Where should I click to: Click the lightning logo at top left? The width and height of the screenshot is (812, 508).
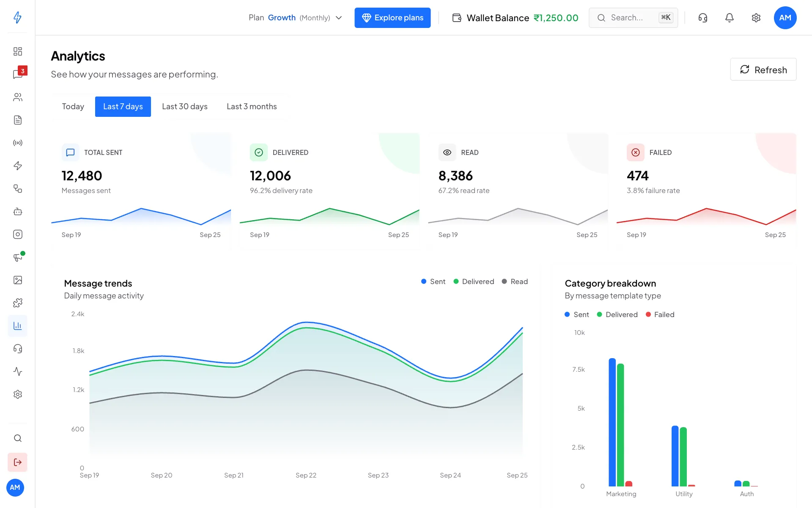click(17, 17)
